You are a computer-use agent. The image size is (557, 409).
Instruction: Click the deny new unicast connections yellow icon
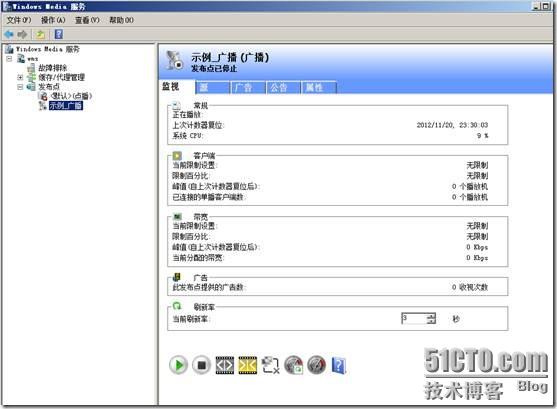point(248,365)
